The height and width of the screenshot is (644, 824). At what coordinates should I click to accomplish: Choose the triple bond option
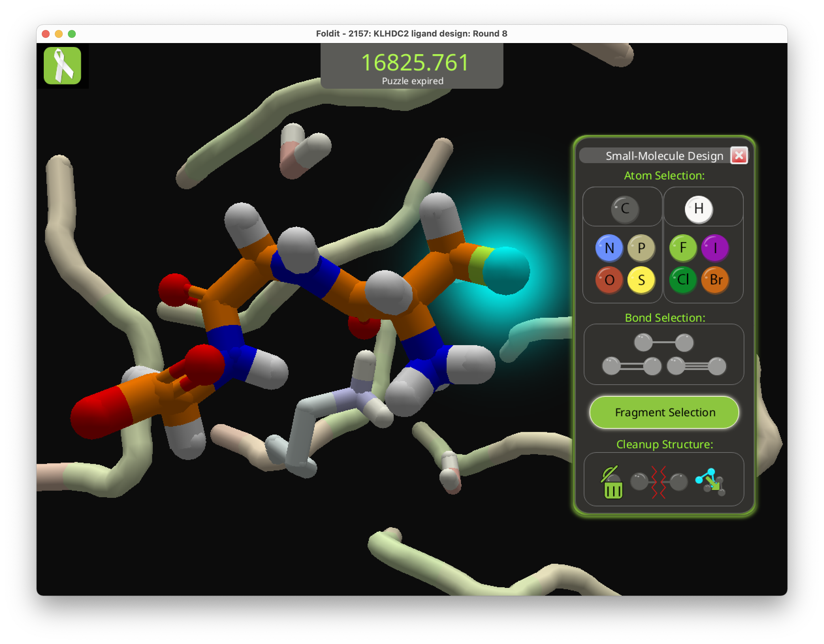(x=696, y=366)
